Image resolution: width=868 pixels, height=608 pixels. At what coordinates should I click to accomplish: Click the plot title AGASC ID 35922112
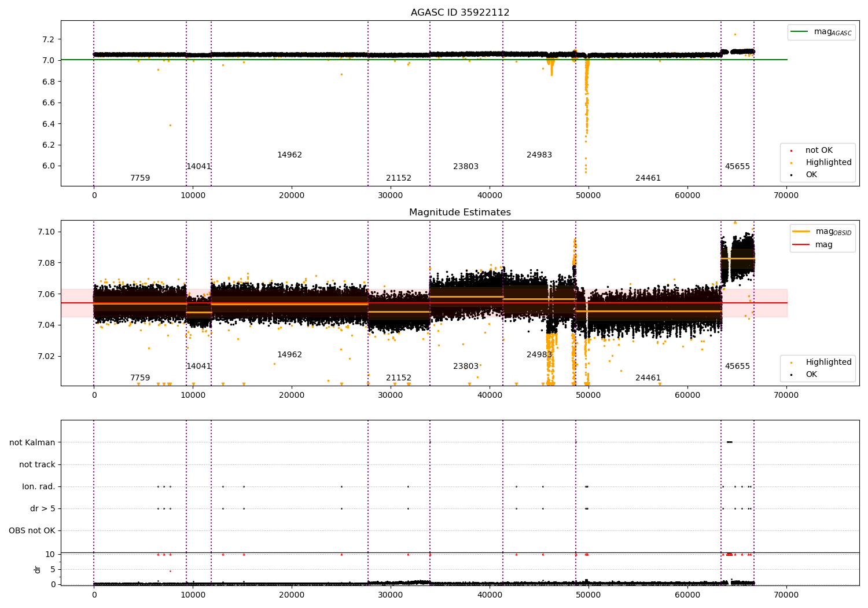click(460, 13)
